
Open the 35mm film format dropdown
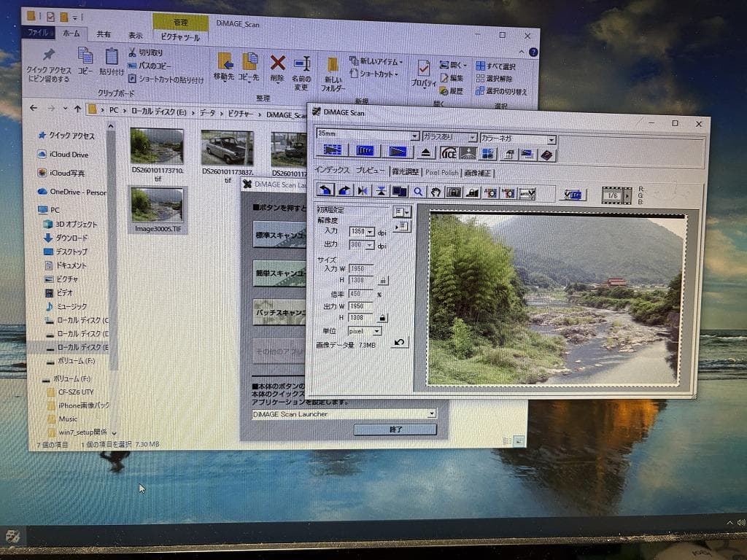(414, 138)
